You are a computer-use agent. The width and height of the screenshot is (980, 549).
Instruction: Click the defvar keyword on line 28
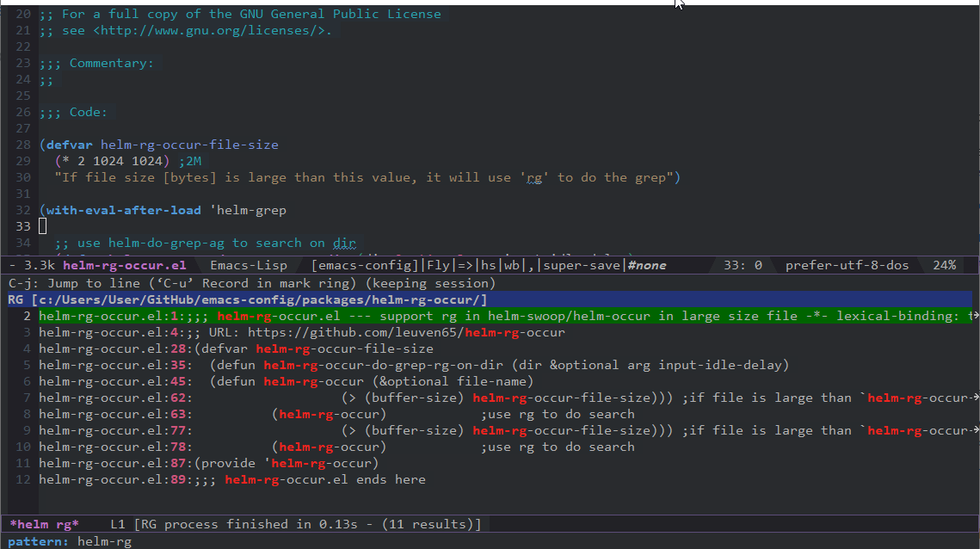click(x=70, y=145)
